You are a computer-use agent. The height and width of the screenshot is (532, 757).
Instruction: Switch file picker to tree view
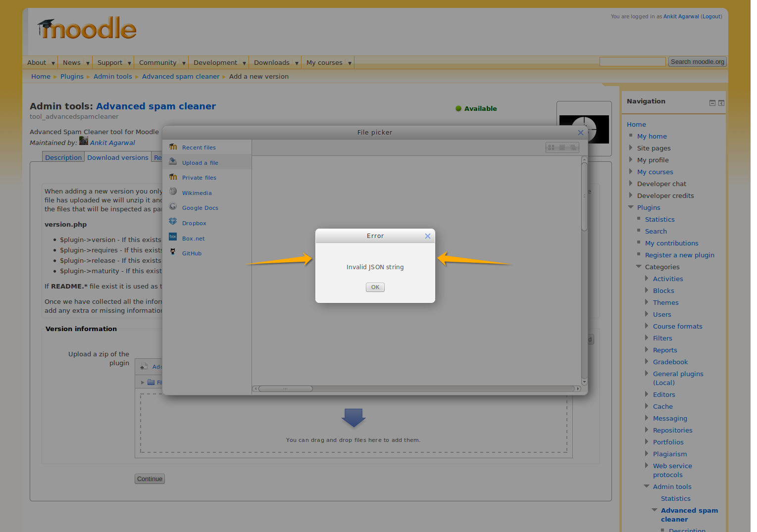pyautogui.click(x=573, y=147)
